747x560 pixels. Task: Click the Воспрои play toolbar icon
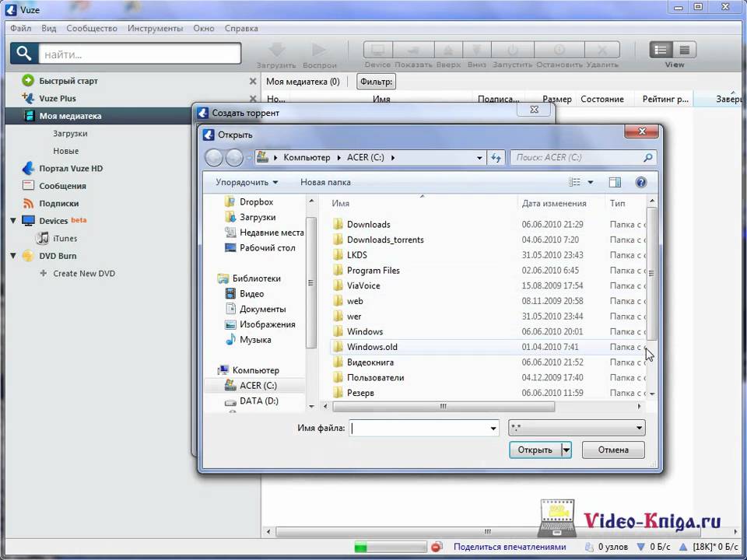pos(319,50)
